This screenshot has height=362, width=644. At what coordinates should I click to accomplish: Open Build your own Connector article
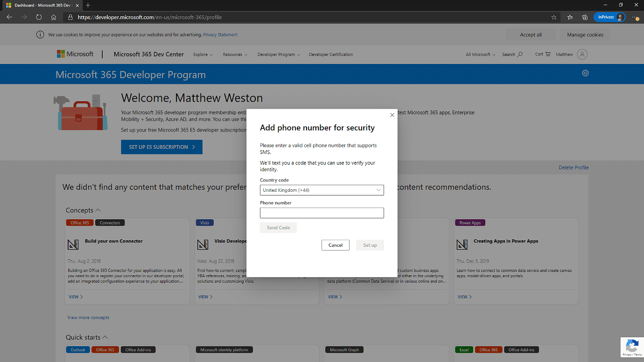(114, 241)
